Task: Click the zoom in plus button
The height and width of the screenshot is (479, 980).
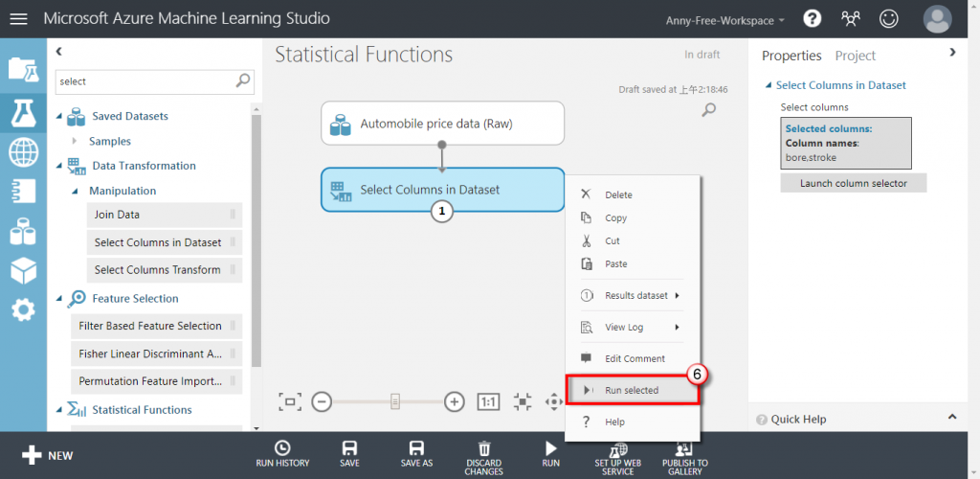Action: [455, 401]
